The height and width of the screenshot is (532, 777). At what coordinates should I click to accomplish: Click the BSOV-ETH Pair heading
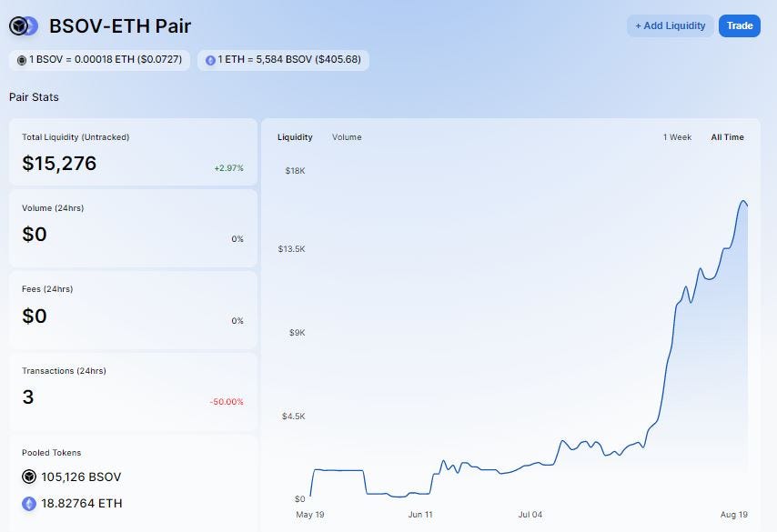pyautogui.click(x=120, y=26)
